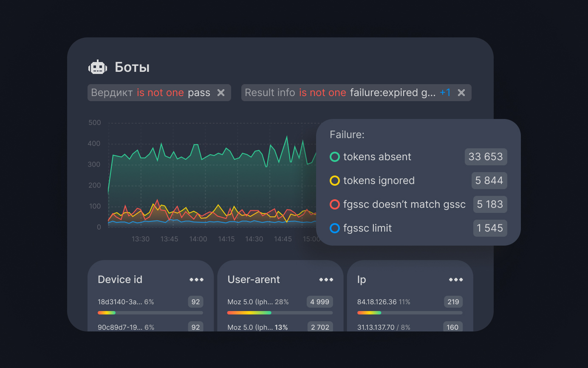Toggle the yellow tokens ignored legend marker

point(334,181)
